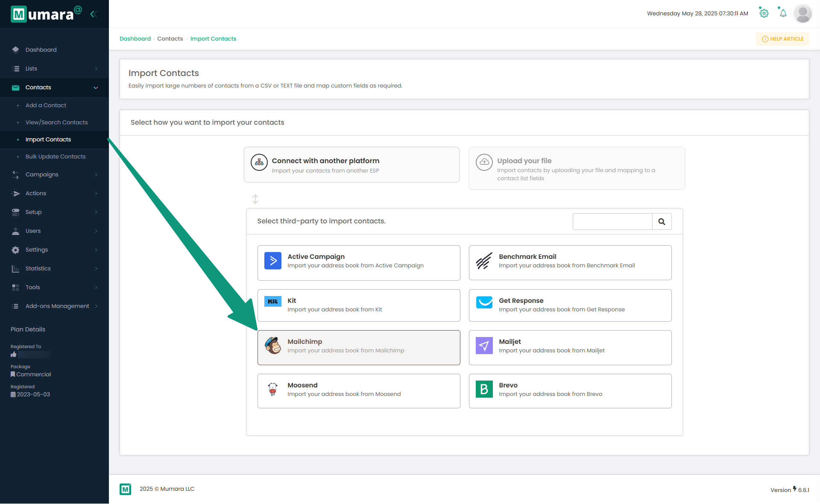Select the Mailchimp import card
The width and height of the screenshot is (820, 504).
coord(359,348)
